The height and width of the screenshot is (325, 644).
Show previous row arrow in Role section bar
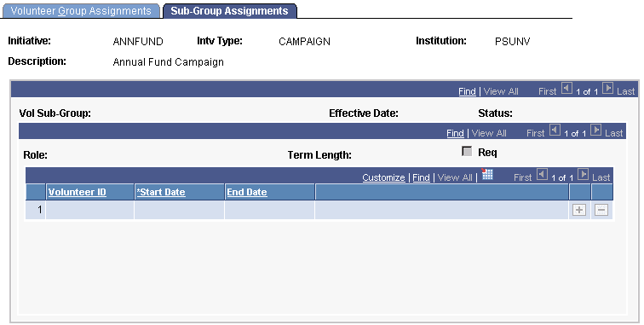point(555,130)
